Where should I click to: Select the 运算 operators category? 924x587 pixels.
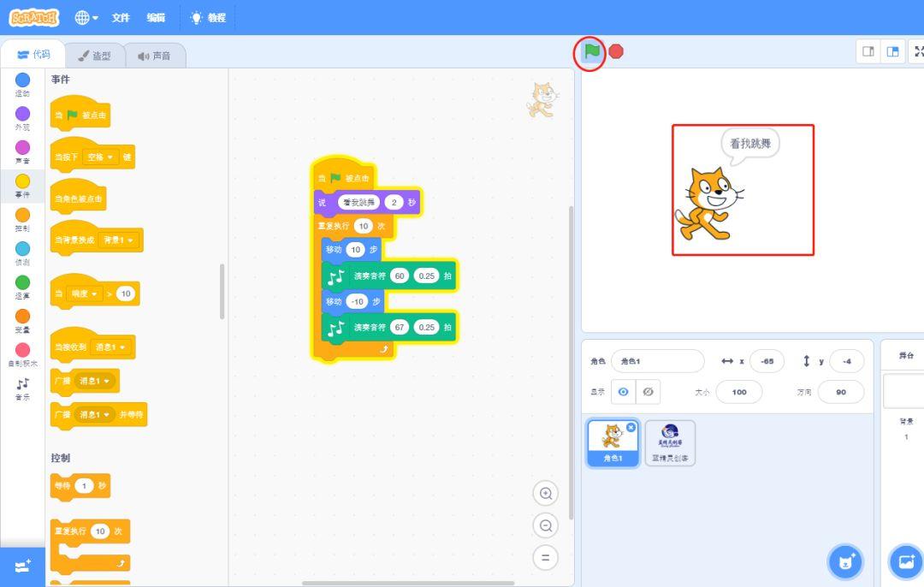point(22,287)
